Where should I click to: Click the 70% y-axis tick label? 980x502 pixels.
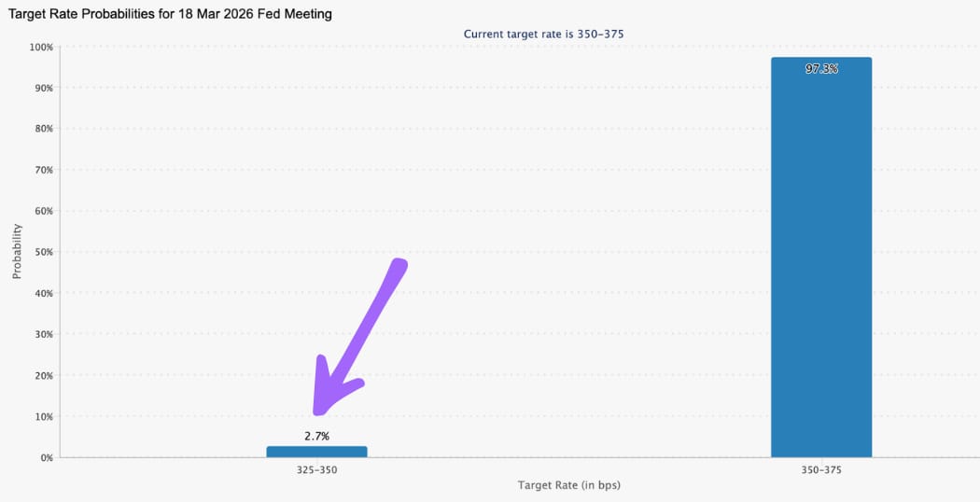42,170
